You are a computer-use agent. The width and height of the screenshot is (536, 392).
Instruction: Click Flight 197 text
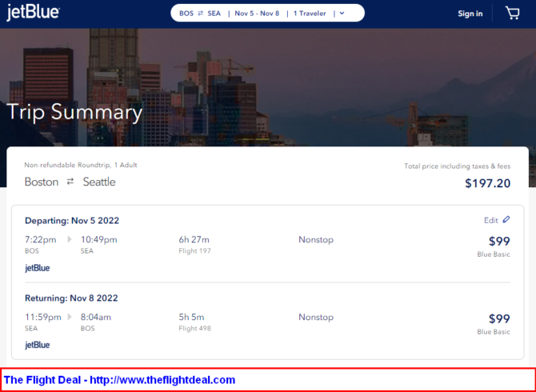pyautogui.click(x=195, y=251)
